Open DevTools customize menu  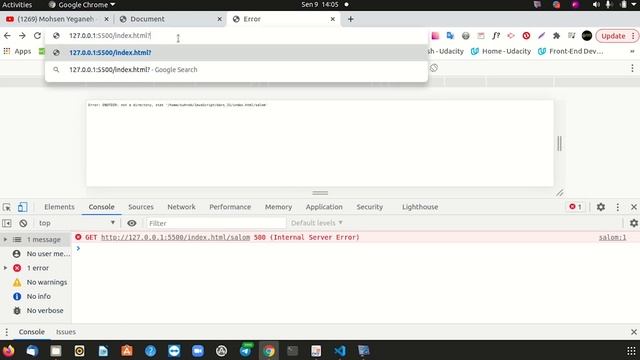coord(618,207)
